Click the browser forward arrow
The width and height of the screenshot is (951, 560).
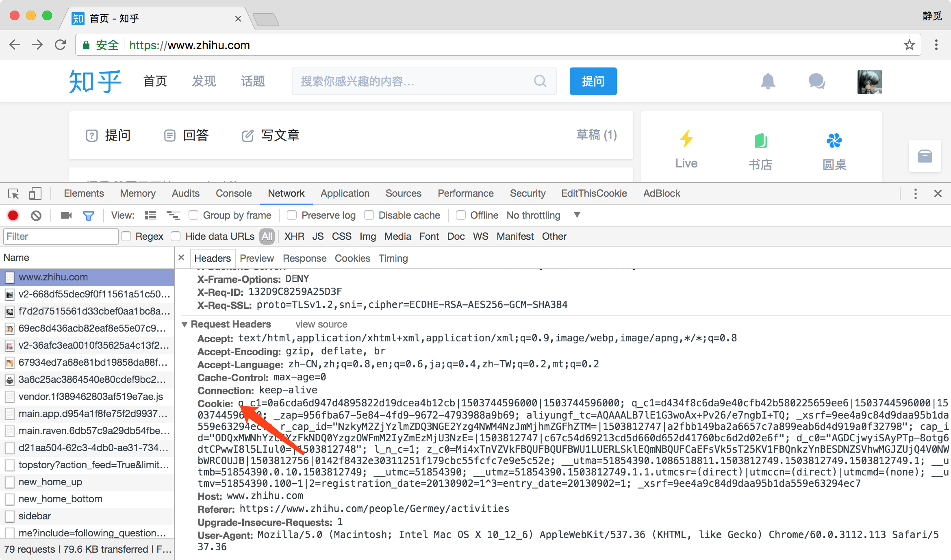coord(37,45)
